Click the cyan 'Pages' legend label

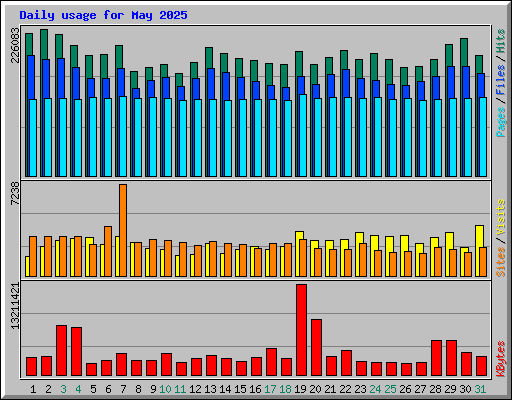point(500,122)
